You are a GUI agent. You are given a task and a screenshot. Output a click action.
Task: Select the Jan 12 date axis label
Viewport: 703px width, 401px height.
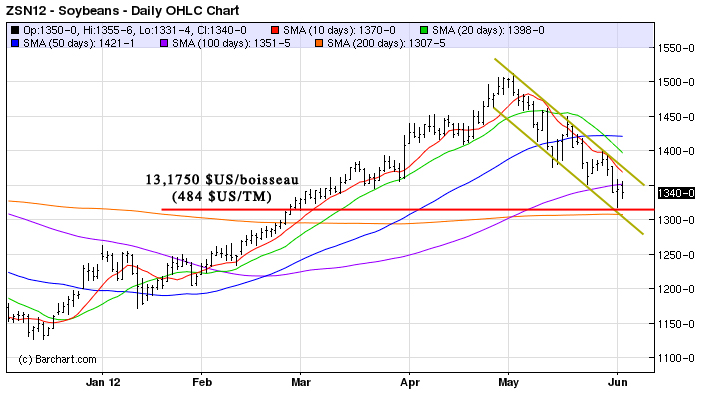point(102,381)
